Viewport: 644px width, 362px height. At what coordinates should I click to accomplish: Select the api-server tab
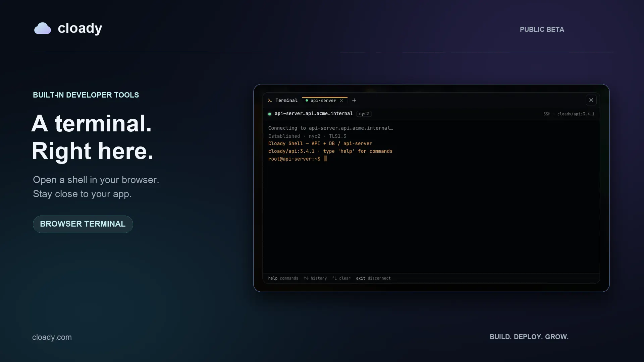click(x=325, y=101)
